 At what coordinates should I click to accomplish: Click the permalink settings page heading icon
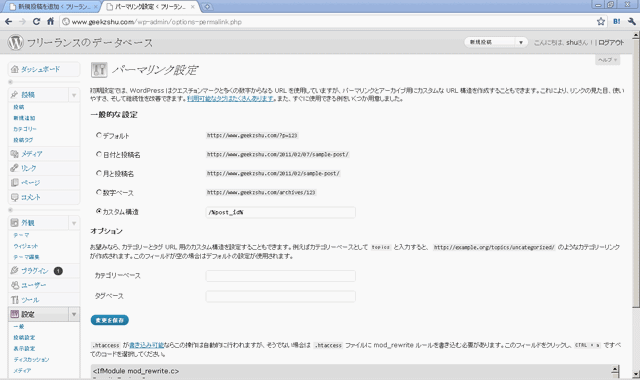tap(99, 70)
